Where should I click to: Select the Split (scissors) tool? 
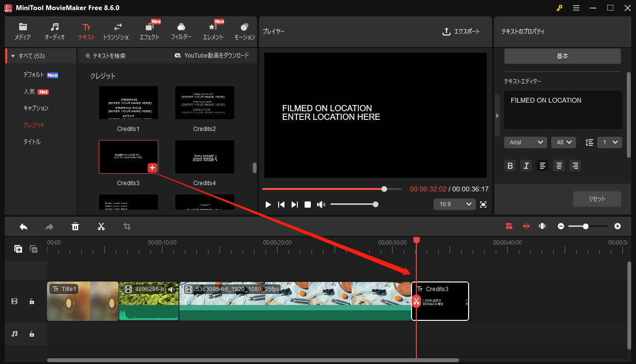(x=101, y=226)
